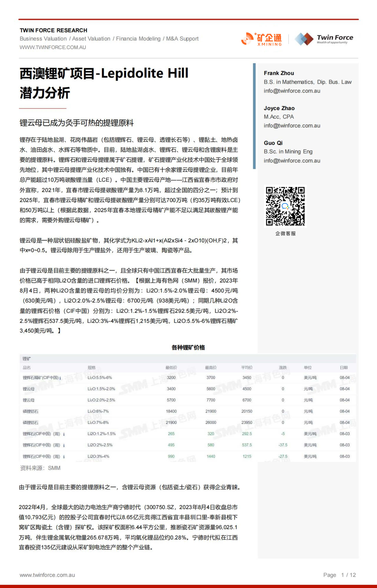Click Joyce Zhao's info@twinforce.com.au email
The height and width of the screenshot is (588, 377).
click(x=292, y=126)
